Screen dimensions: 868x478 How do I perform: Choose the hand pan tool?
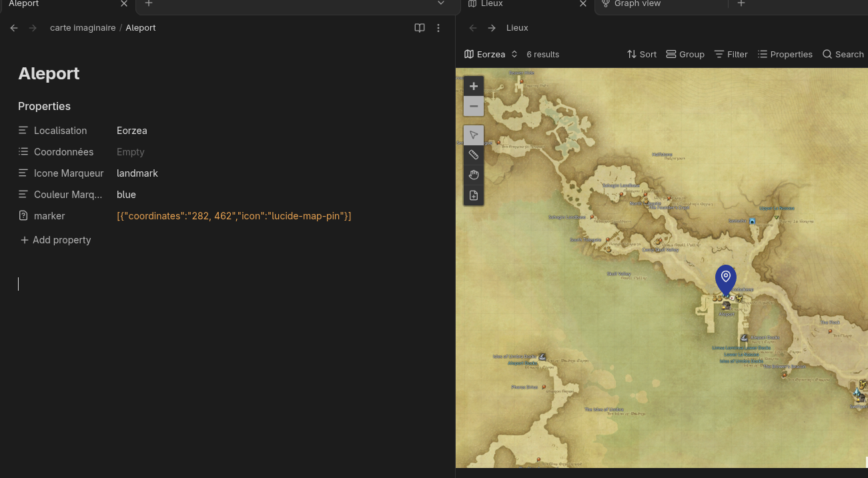(474, 175)
